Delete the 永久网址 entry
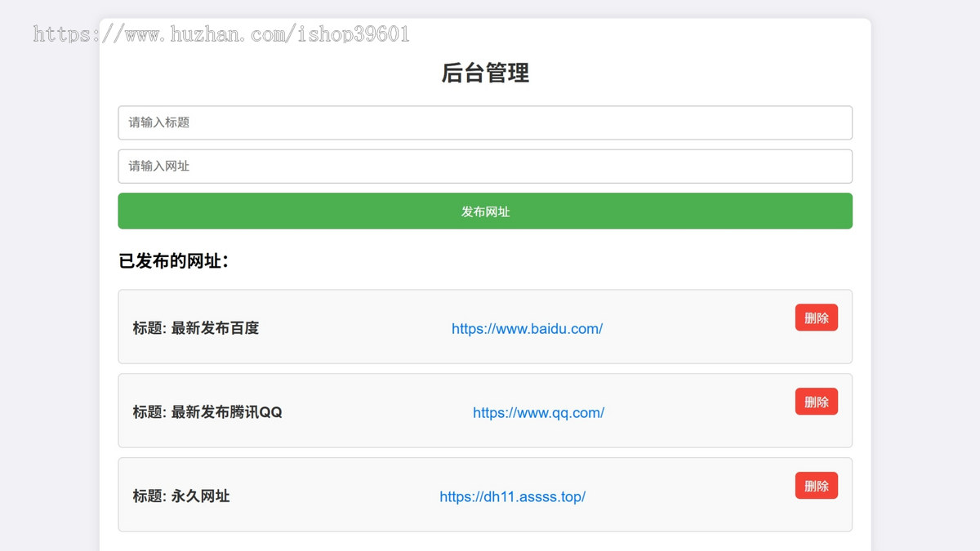The height and width of the screenshot is (551, 980). (817, 486)
